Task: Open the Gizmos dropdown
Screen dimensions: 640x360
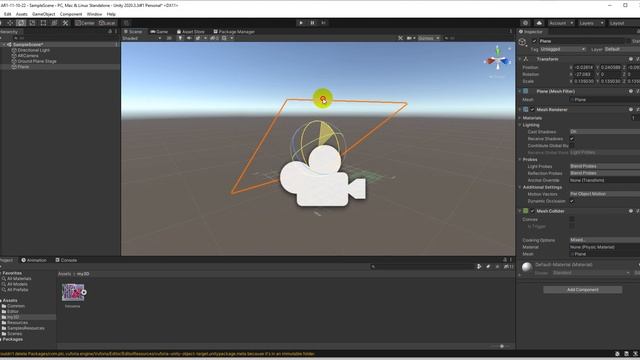Action: click(429, 38)
